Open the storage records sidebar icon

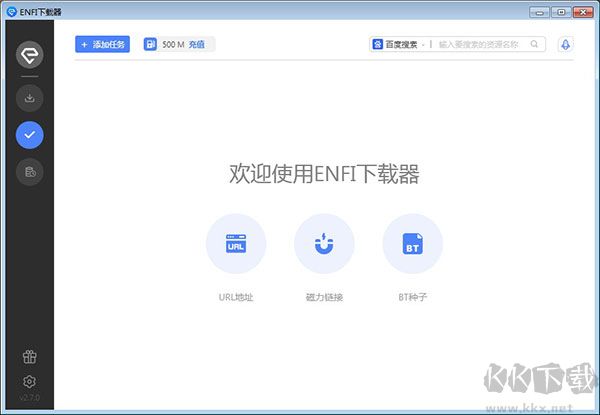pos(29,172)
